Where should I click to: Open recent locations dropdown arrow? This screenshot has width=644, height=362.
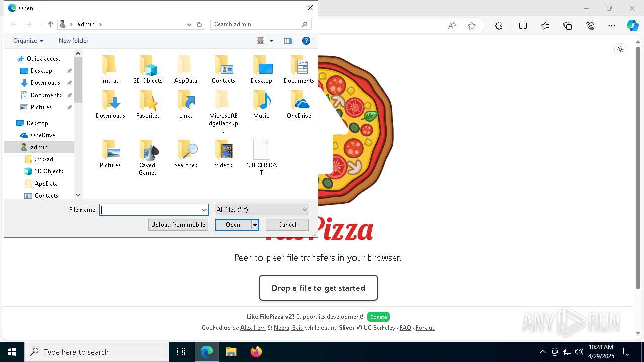tap(41, 24)
